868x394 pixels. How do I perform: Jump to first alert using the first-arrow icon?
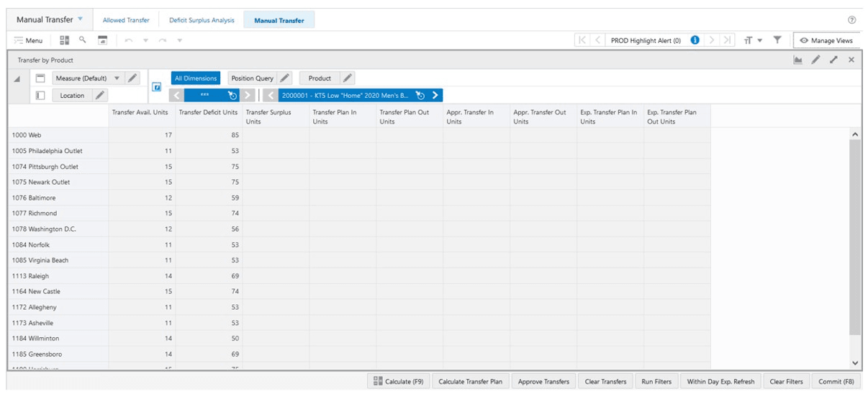click(x=582, y=40)
